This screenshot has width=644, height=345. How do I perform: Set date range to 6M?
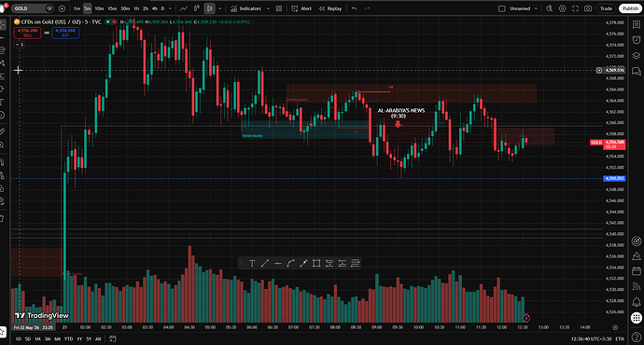coord(58,338)
